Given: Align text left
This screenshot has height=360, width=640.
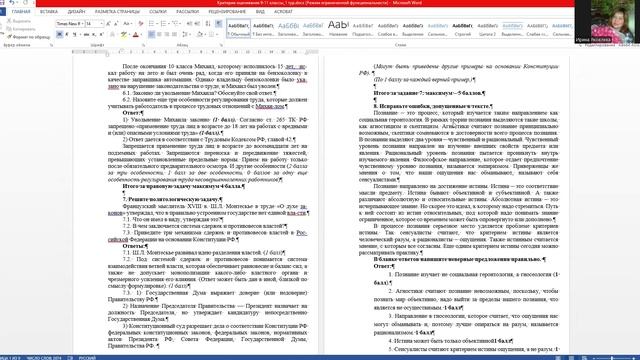Looking at the screenshot, I should (x=151, y=34).
